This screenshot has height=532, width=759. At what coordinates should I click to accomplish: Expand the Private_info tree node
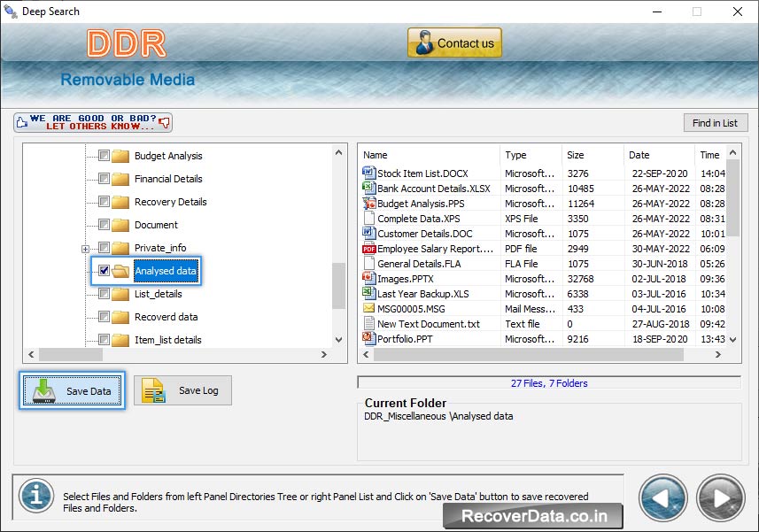85,249
